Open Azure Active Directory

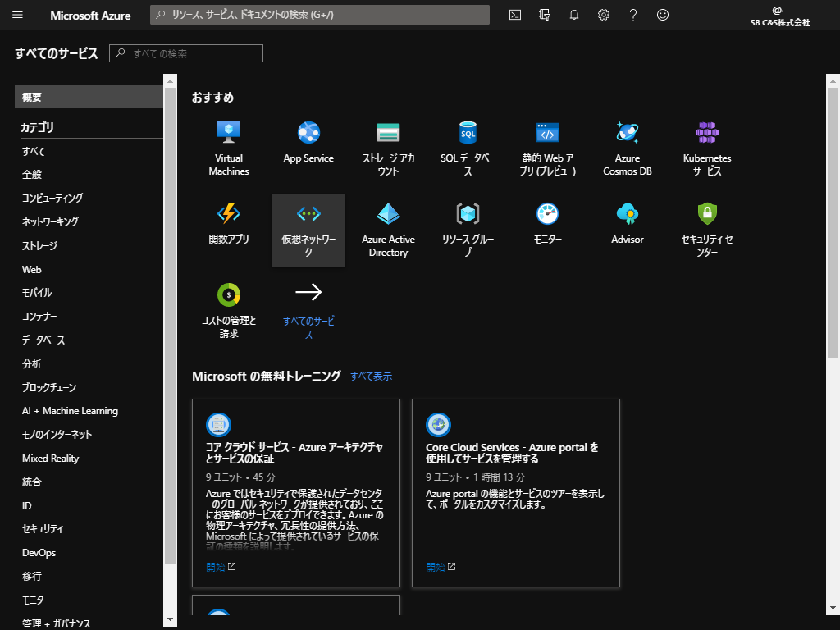point(388,231)
